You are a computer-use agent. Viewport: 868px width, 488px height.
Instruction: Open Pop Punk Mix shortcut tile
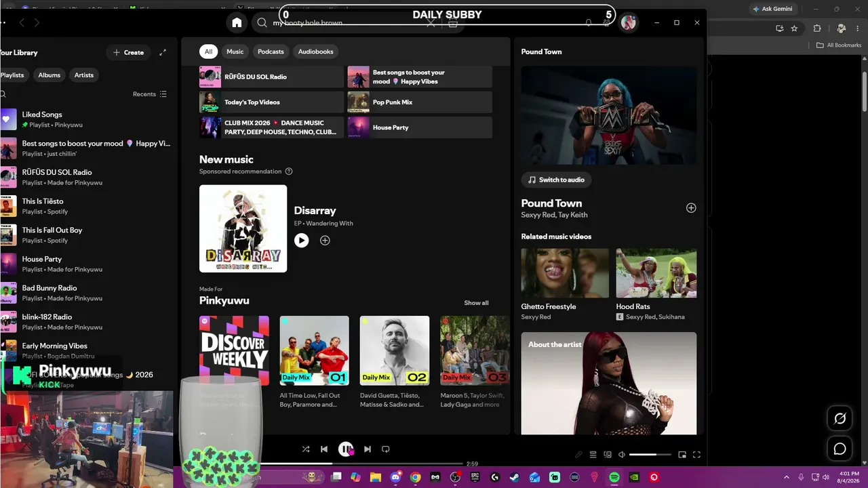[x=420, y=102]
